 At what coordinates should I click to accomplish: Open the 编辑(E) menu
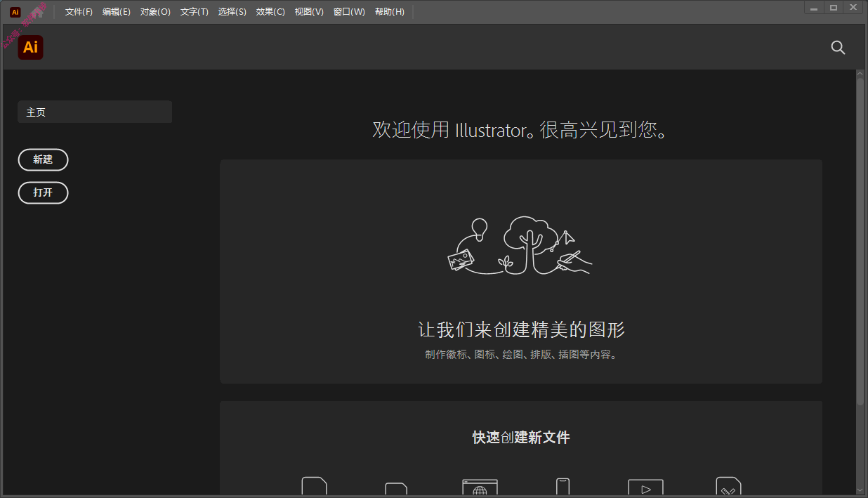click(117, 12)
